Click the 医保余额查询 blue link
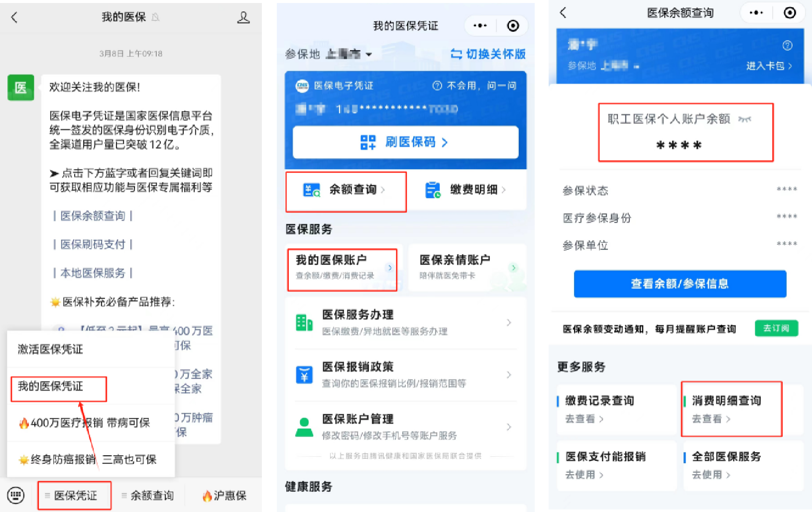The height and width of the screenshot is (512, 812). point(93,216)
